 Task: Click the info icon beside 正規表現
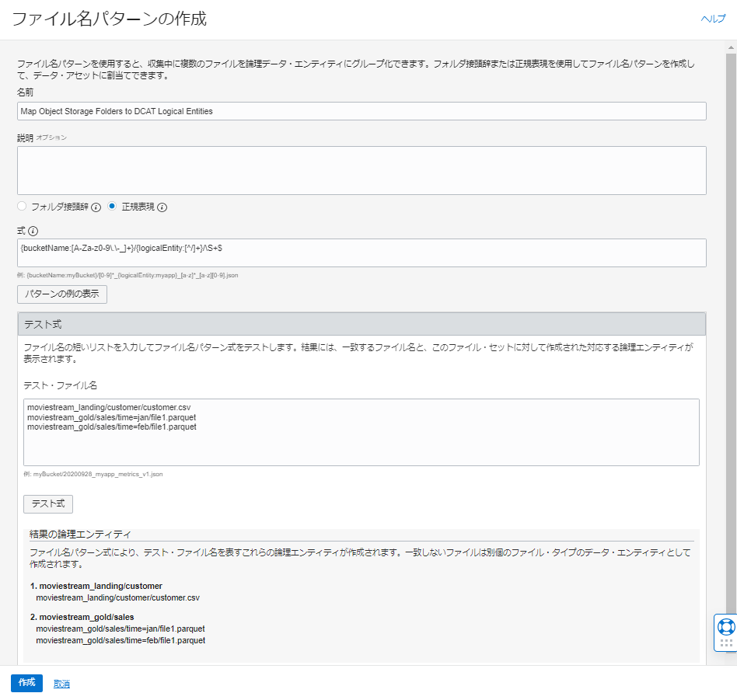[x=162, y=207]
